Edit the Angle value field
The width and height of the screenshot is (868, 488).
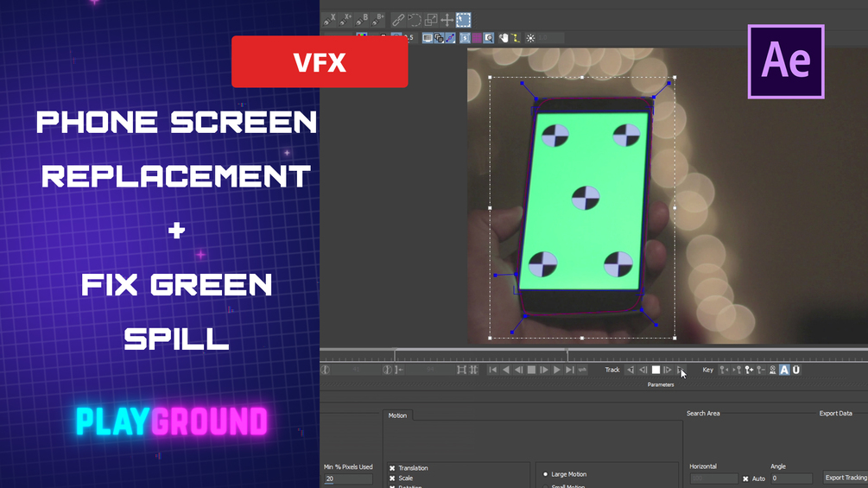click(x=791, y=478)
